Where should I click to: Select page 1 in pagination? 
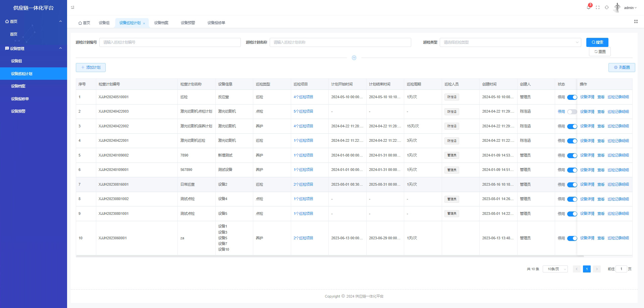pyautogui.click(x=587, y=269)
